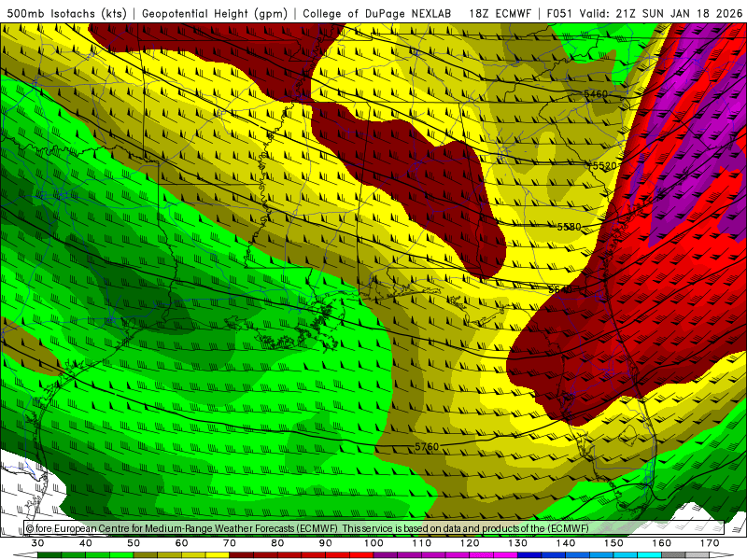Select the 40 value on the color scale

86,543
